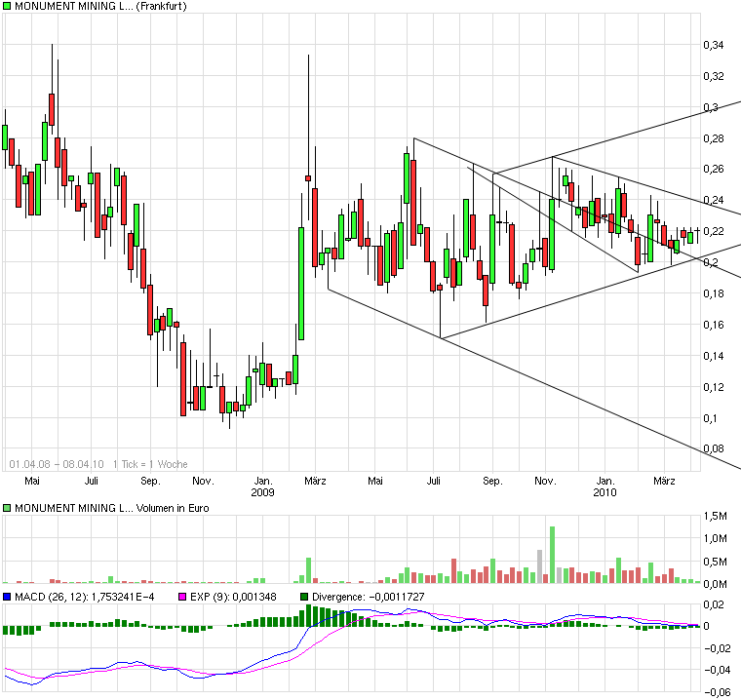This screenshot has width=741, height=700.
Task: Click the 0,14 price axis label
Action: (x=714, y=356)
